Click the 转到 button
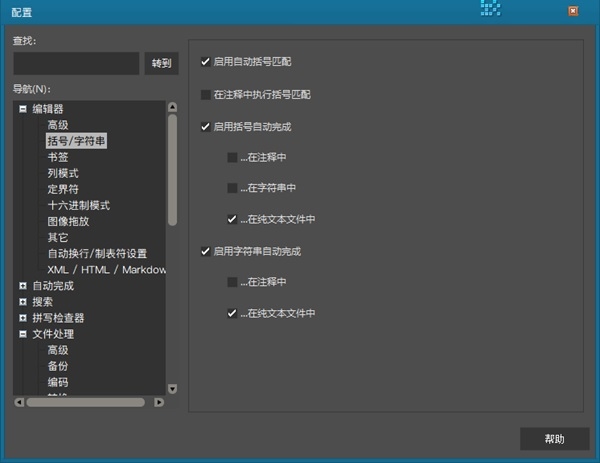Image resolution: width=600 pixels, height=463 pixels. (x=161, y=63)
